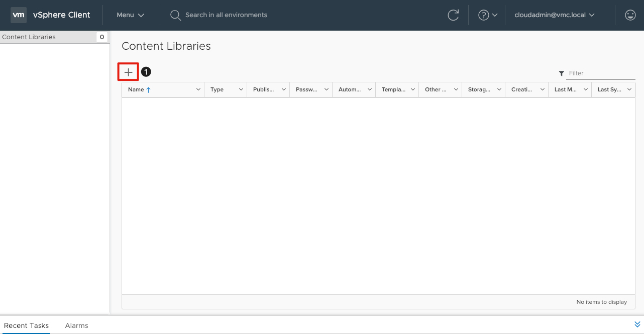Click the smiley feedback icon
This screenshot has height=334, width=644.
[630, 15]
